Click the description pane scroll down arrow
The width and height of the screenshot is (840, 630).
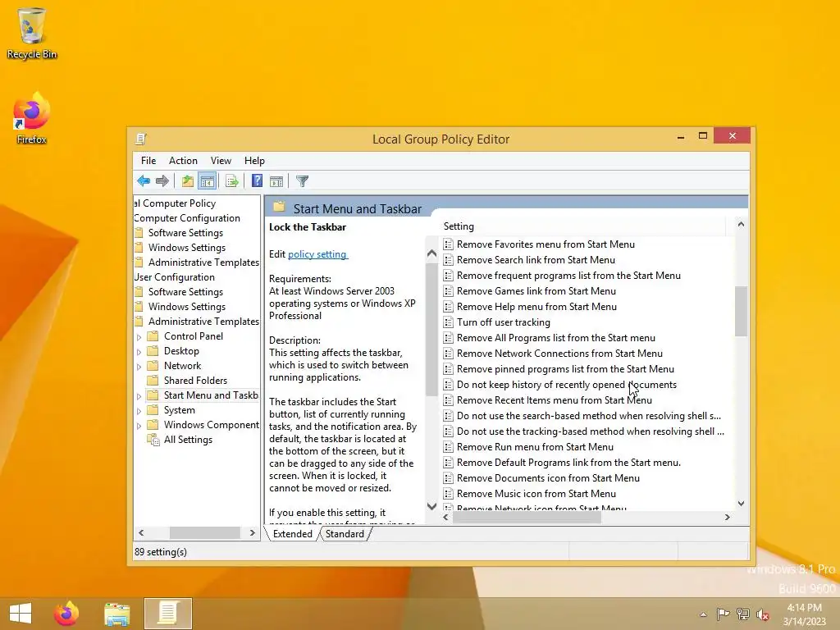point(431,506)
